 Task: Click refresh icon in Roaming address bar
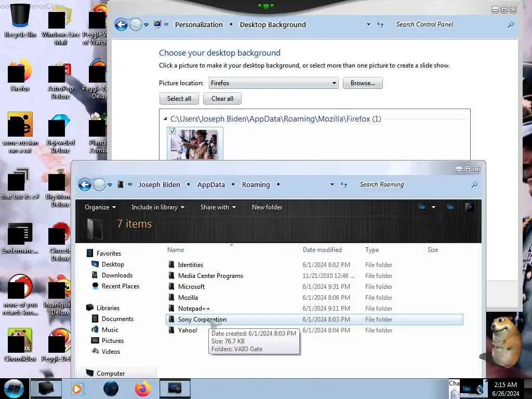344,184
